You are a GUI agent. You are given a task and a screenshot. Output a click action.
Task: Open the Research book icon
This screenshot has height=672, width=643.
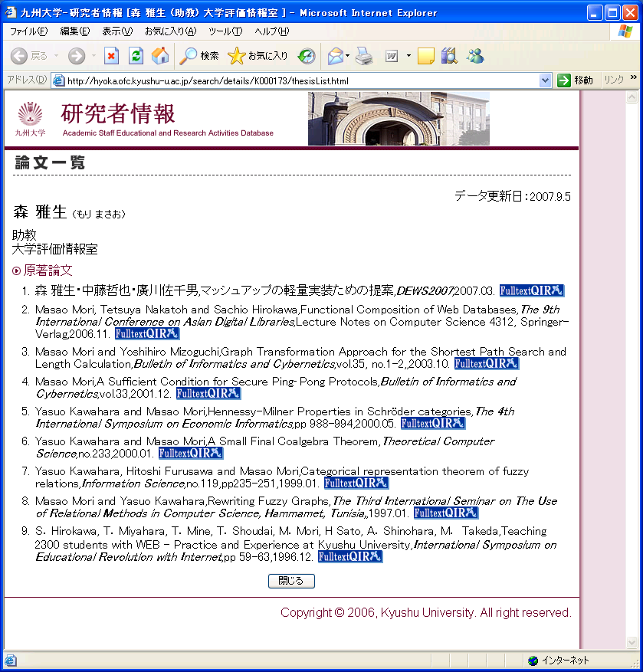click(x=449, y=56)
